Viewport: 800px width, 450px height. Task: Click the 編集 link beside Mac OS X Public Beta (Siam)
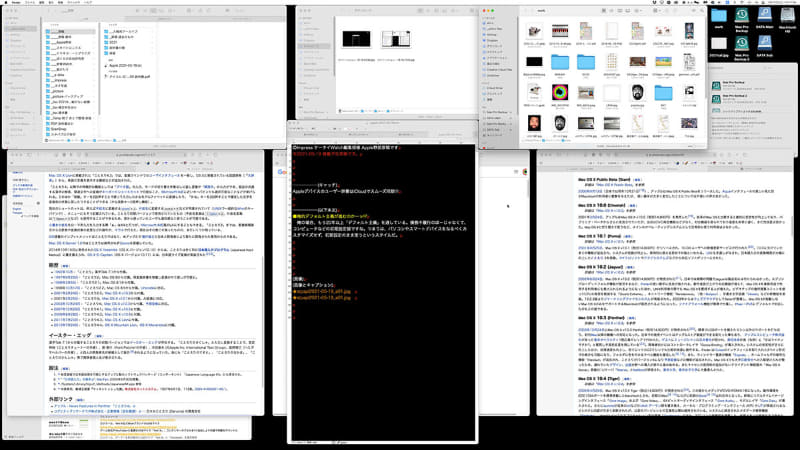point(638,180)
